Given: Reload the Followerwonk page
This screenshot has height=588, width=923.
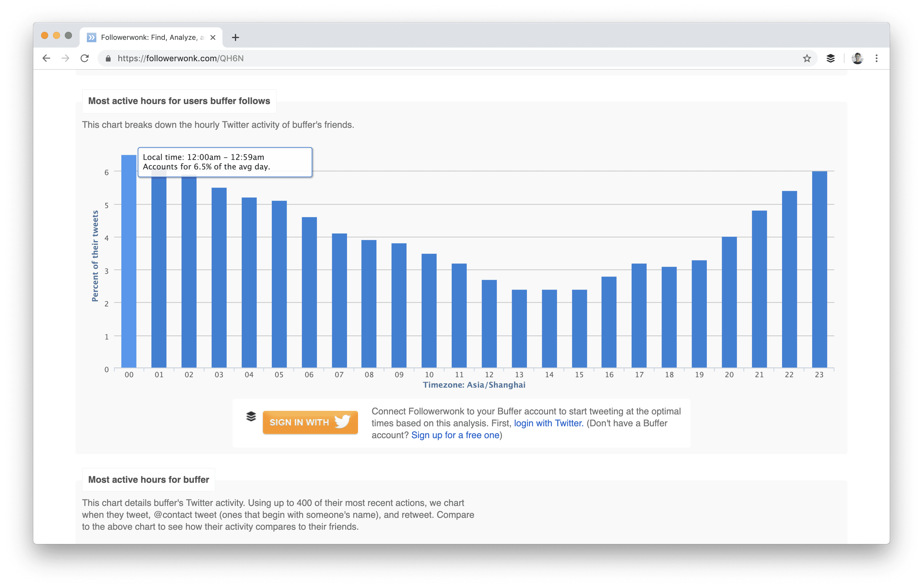Looking at the screenshot, I should pos(85,58).
